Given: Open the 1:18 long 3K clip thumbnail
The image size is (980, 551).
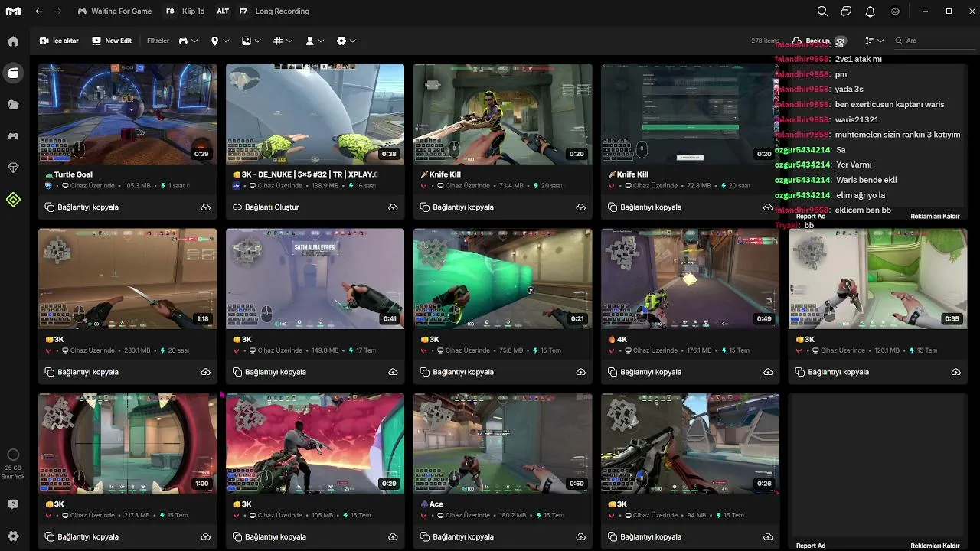Looking at the screenshot, I should [128, 279].
